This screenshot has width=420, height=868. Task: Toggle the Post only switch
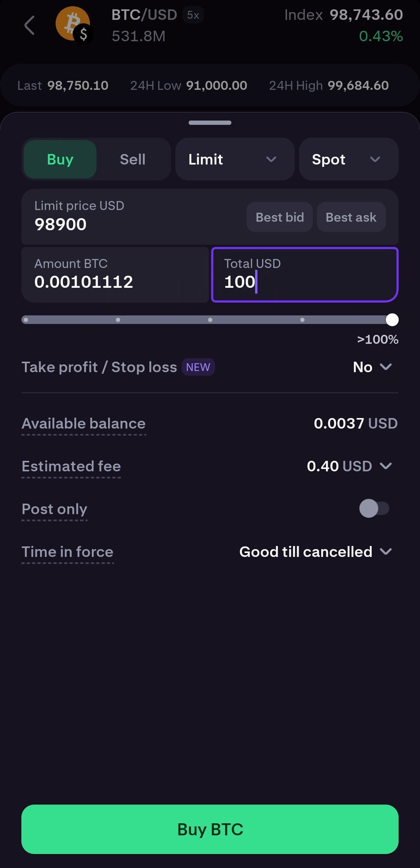click(x=374, y=509)
